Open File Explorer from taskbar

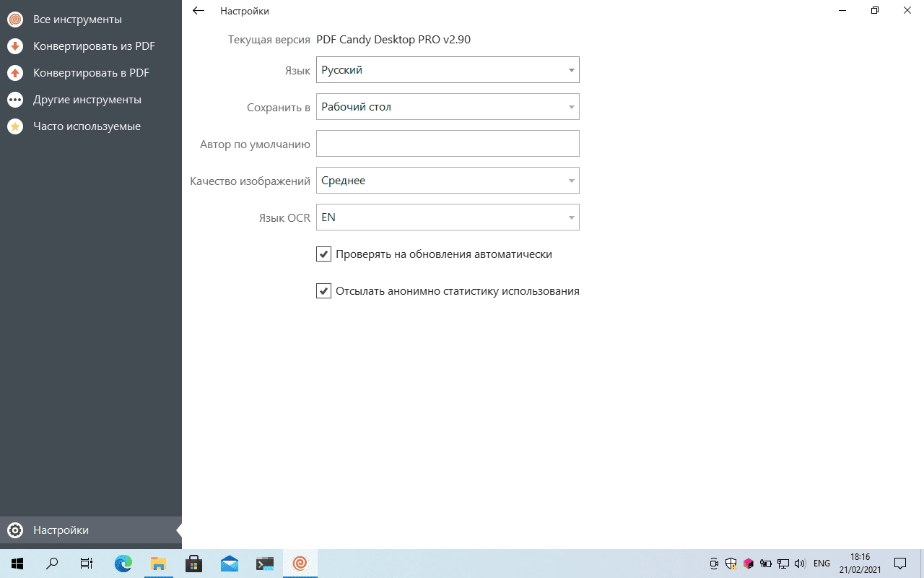158,564
